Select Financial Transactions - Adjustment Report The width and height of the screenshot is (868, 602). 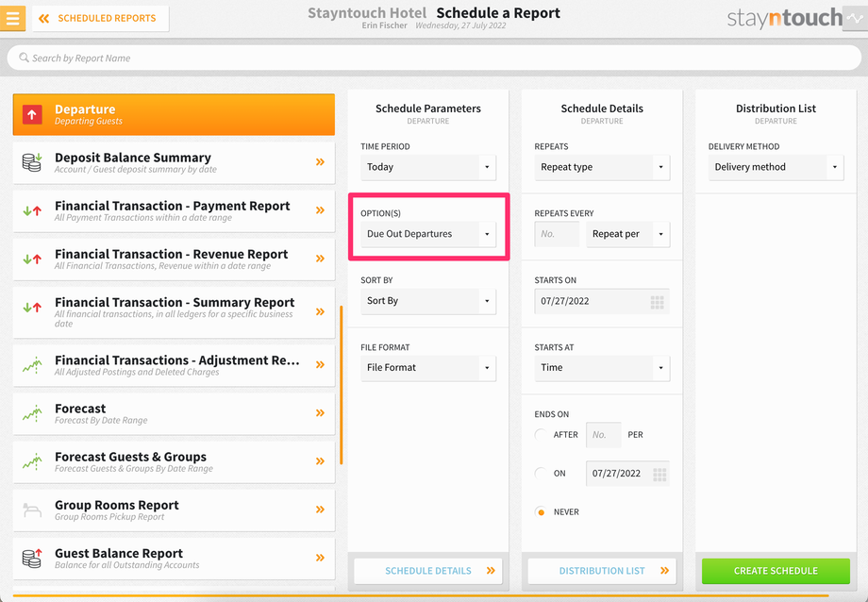(174, 365)
